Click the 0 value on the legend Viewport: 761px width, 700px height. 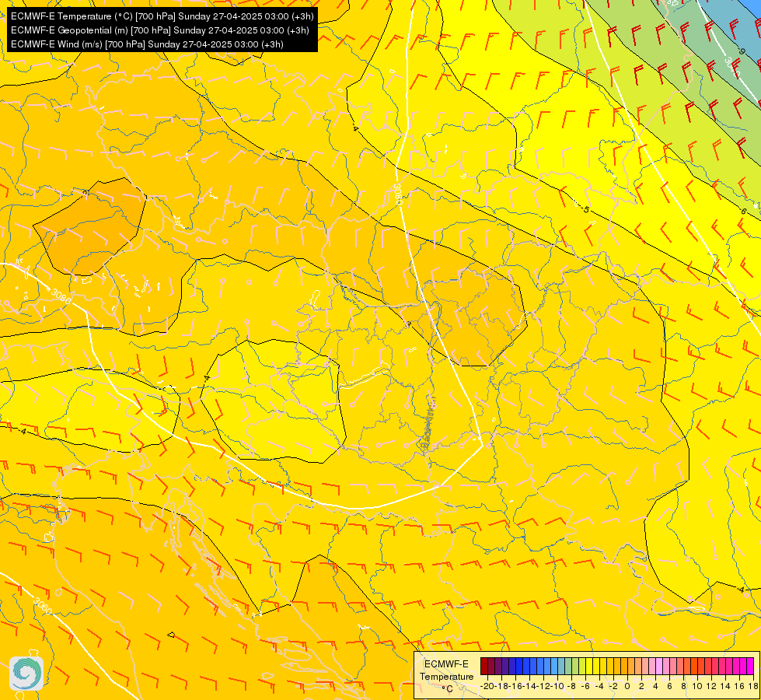(627, 686)
